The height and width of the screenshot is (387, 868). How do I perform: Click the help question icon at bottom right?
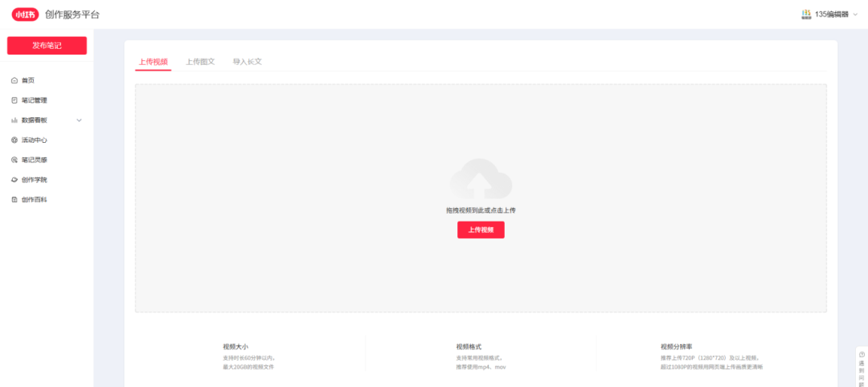click(x=862, y=354)
